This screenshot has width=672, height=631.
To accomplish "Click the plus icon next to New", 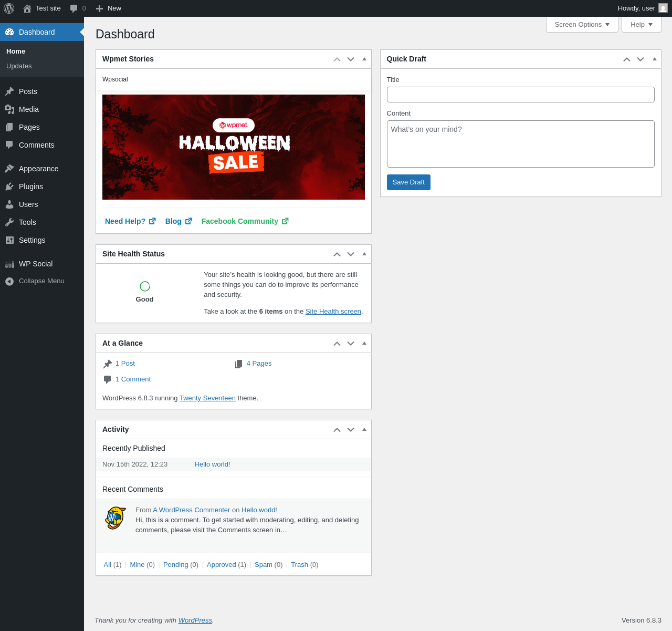I will tap(99, 8).
